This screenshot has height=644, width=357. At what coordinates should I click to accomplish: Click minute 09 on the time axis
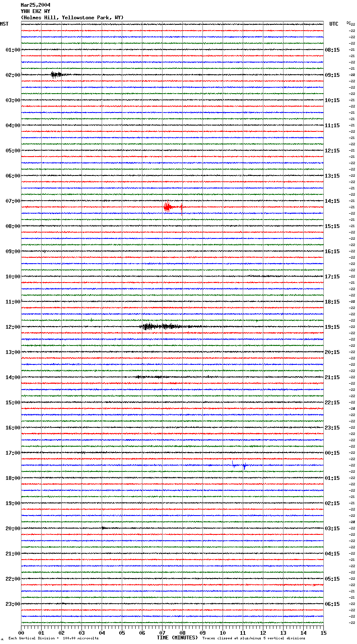pyautogui.click(x=202, y=633)
